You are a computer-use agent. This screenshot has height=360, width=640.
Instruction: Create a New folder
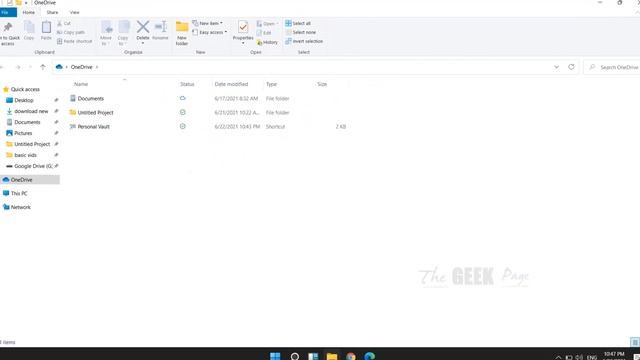(x=182, y=33)
